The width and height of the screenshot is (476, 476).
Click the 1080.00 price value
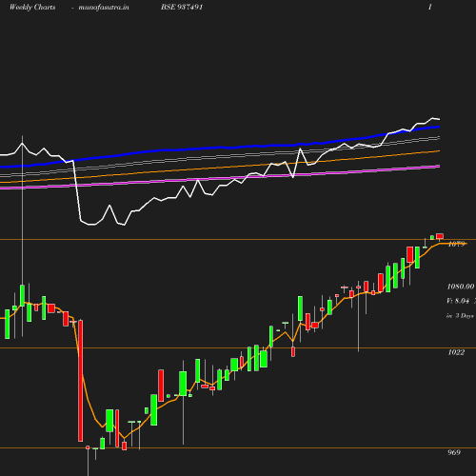(x=461, y=287)
